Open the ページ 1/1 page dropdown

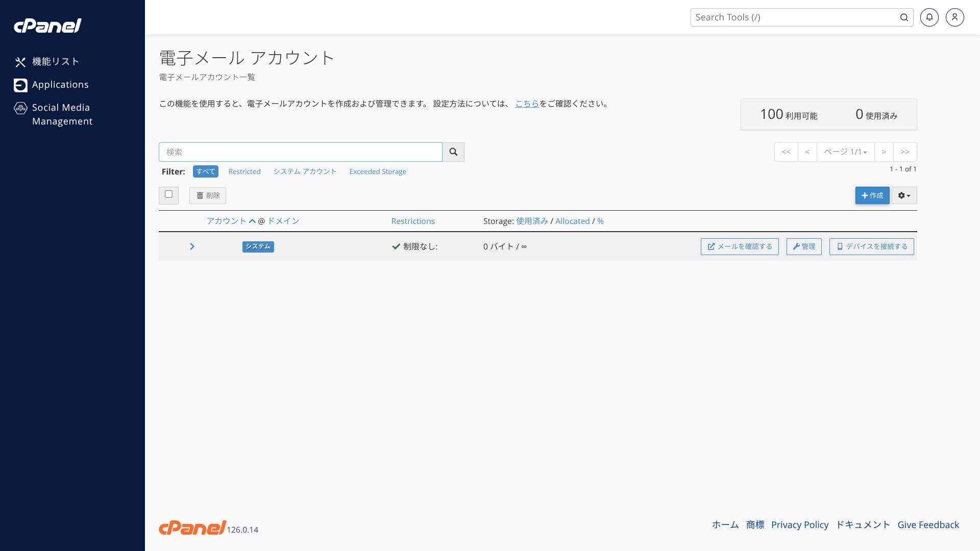(845, 152)
